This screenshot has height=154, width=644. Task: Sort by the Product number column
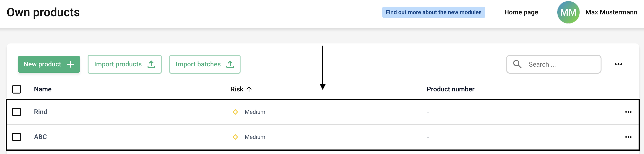coord(450,89)
